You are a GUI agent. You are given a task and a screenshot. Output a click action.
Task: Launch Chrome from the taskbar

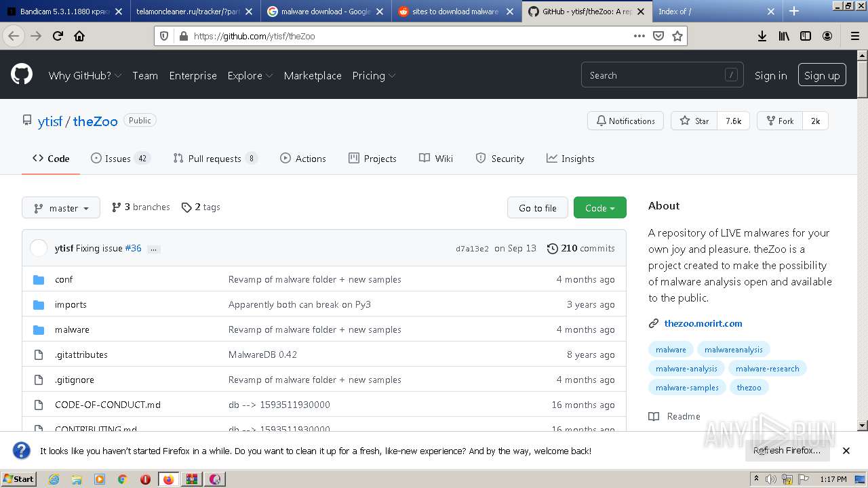122,479
